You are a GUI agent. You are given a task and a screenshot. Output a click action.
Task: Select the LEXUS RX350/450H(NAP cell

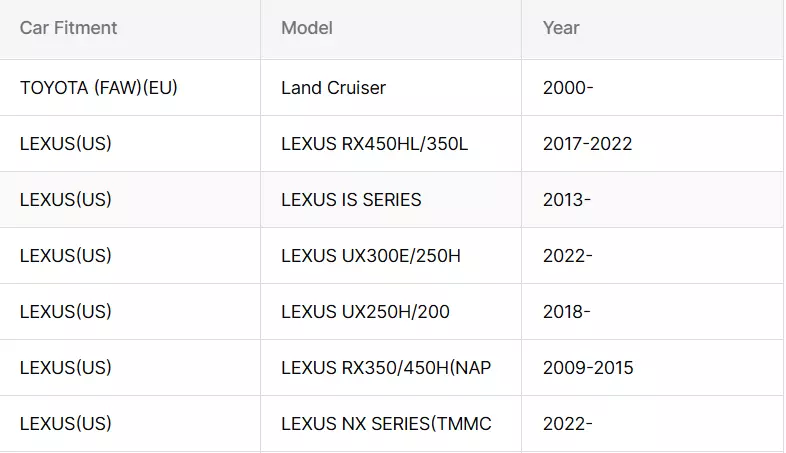pos(391,368)
